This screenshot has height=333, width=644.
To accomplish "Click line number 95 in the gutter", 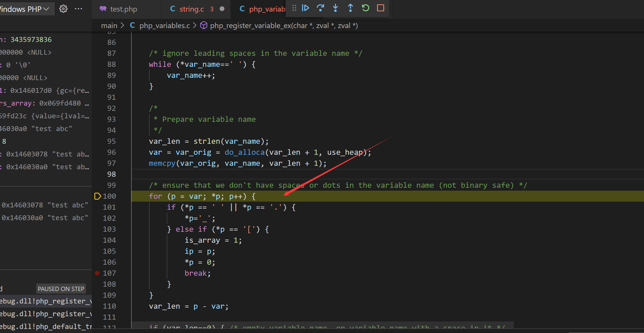I will point(111,141).
